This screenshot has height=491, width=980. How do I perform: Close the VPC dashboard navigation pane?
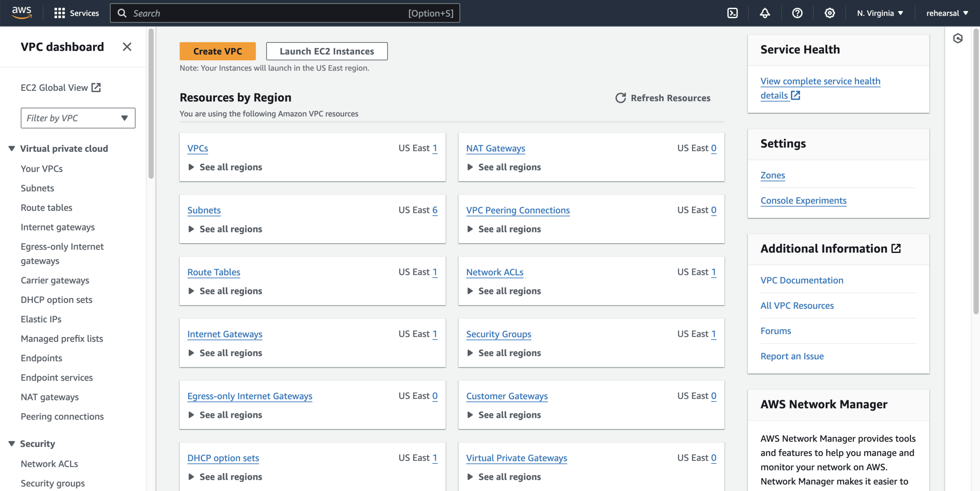click(x=127, y=47)
